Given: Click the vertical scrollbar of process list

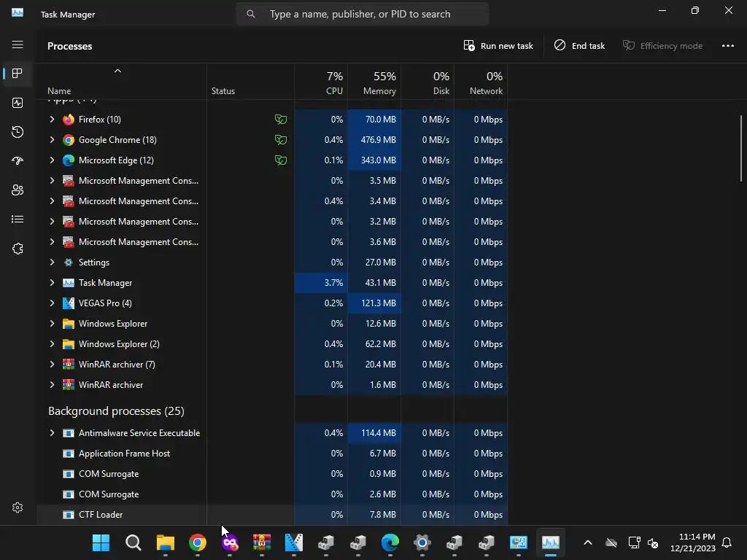Looking at the screenshot, I should pyautogui.click(x=741, y=148).
